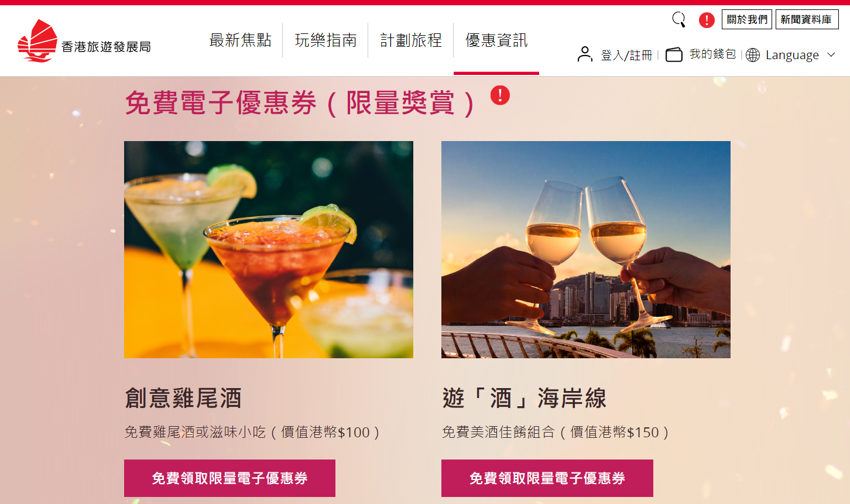Click the globe language icon
The width and height of the screenshot is (850, 504).
tap(753, 55)
